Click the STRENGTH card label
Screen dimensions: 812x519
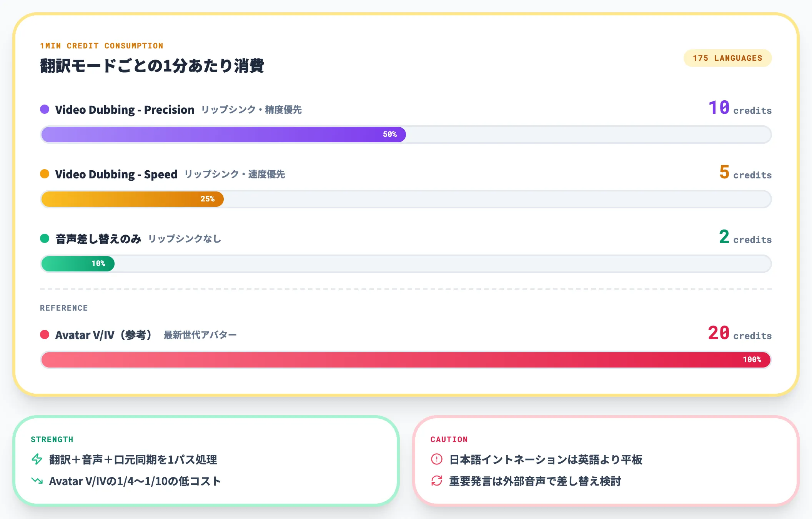pyautogui.click(x=52, y=439)
